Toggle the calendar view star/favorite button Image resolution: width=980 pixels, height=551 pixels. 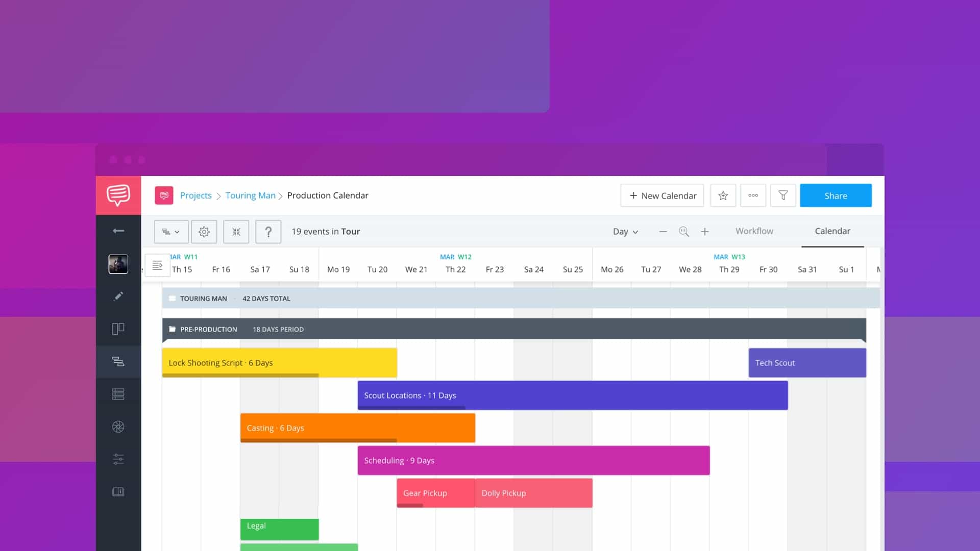click(723, 195)
